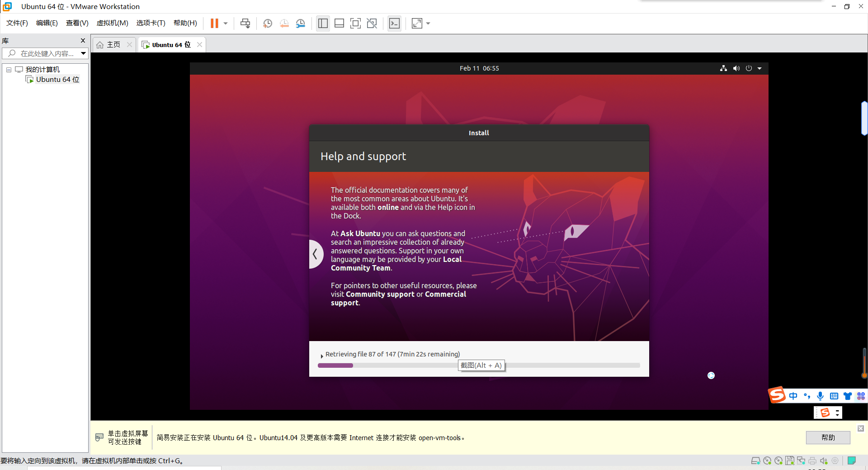The image size is (868, 470).
Task: Go to the previous installer slide
Action: 316,254
